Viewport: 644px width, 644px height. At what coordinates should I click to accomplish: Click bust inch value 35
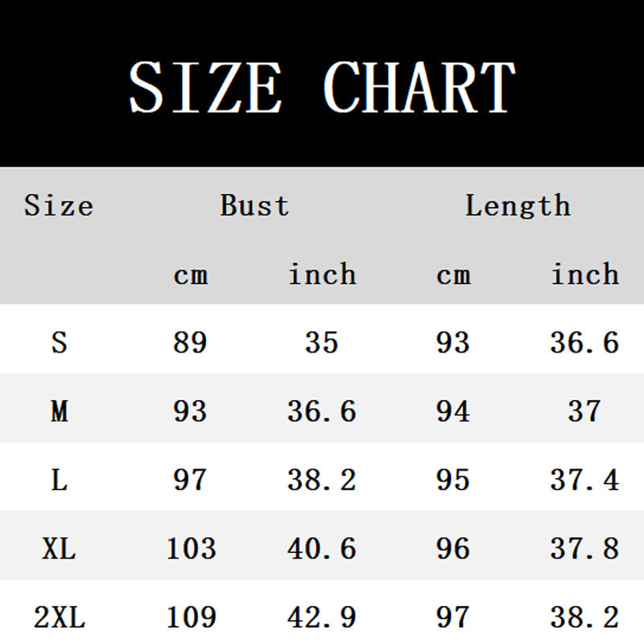(x=321, y=343)
